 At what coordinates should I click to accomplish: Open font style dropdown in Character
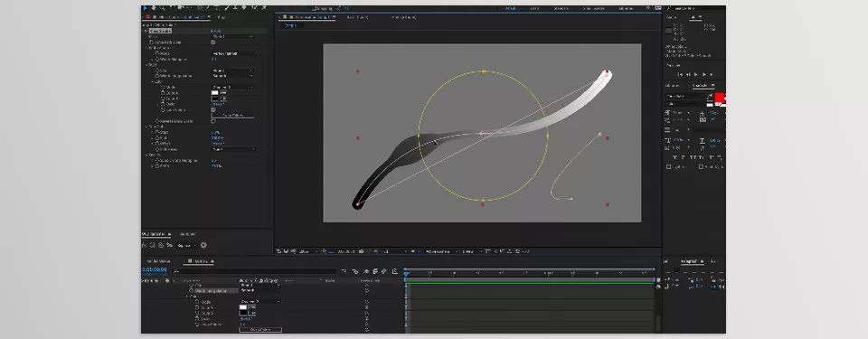pyautogui.click(x=685, y=103)
